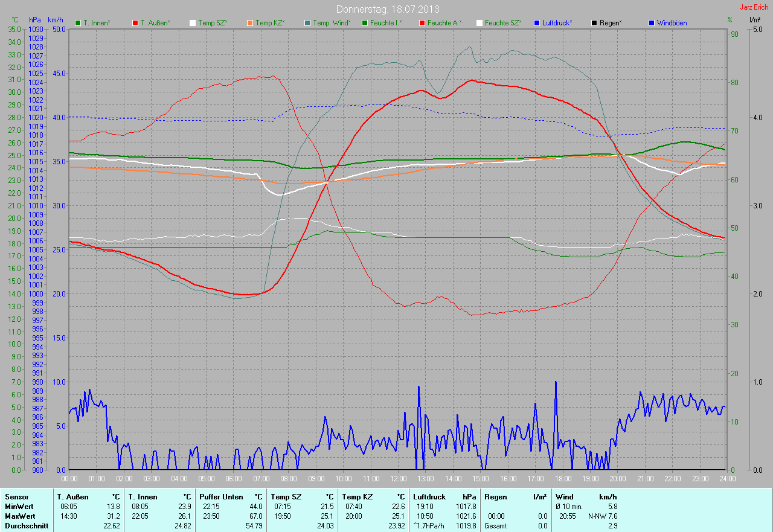The width and height of the screenshot is (773, 532).
Task: Click the Jarz Erich label
Action: (x=754, y=7)
